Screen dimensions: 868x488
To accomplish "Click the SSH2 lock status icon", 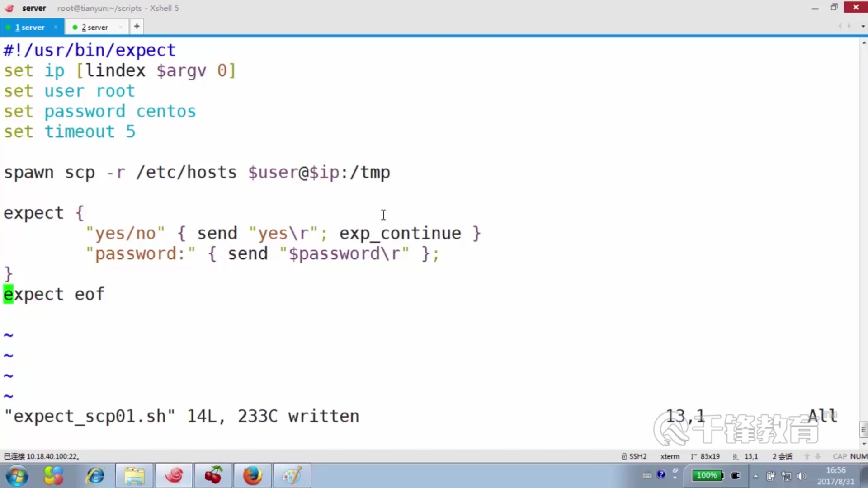I will [624, 456].
